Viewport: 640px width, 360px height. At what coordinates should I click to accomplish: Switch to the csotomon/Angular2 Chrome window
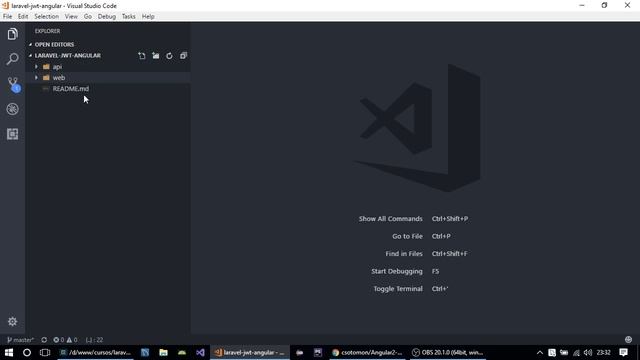(x=367, y=353)
